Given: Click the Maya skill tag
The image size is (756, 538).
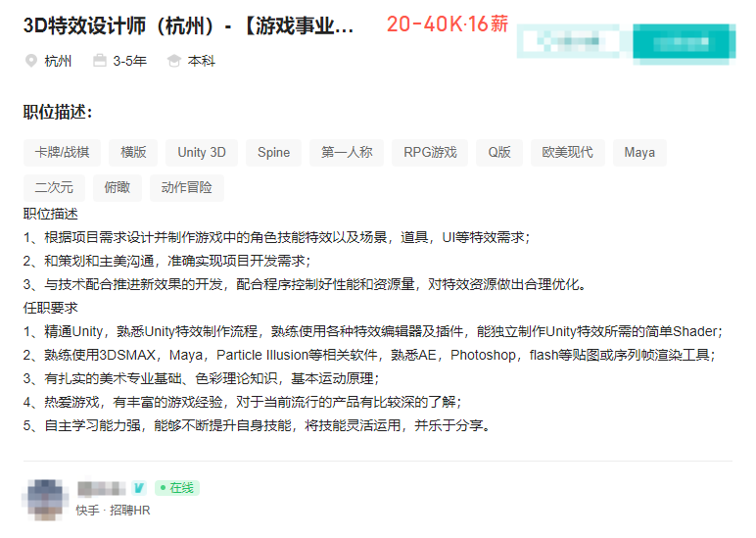Looking at the screenshot, I should click(x=639, y=152).
